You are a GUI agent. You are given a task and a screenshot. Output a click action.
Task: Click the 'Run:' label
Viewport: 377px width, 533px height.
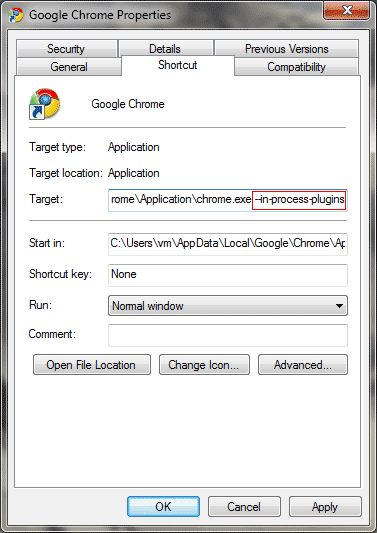click(x=40, y=305)
